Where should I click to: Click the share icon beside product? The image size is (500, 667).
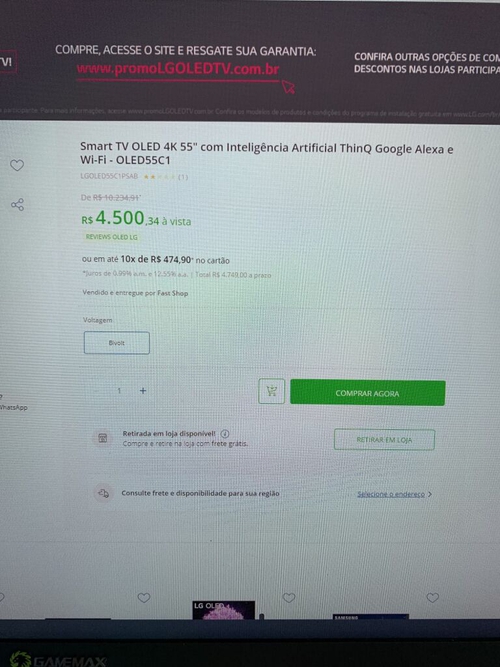point(17,205)
